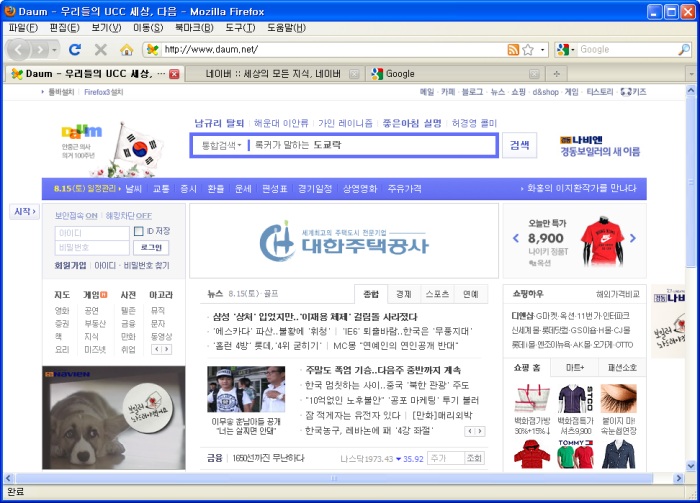
Task: Click the magnifier icon in Google search box
Action: point(684,49)
